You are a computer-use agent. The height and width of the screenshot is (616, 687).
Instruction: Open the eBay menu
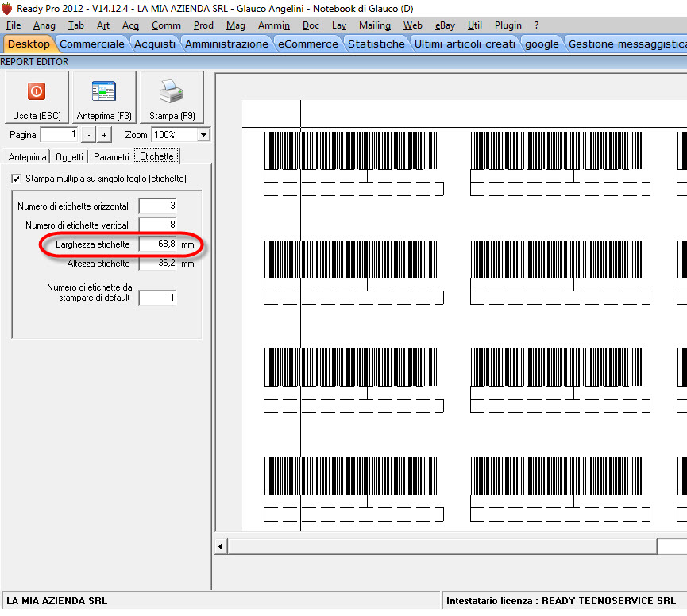(445, 25)
